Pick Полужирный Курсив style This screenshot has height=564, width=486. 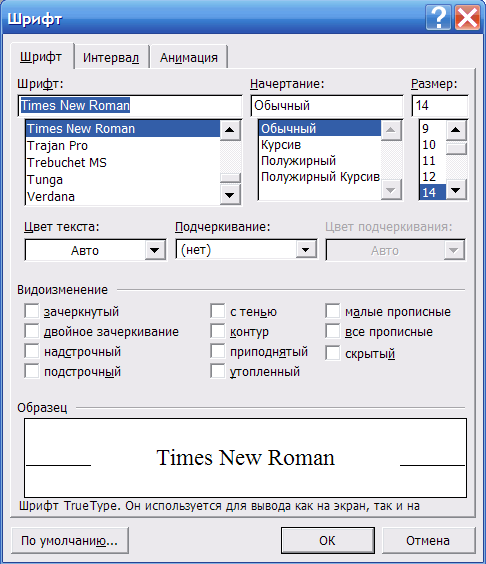point(319,177)
